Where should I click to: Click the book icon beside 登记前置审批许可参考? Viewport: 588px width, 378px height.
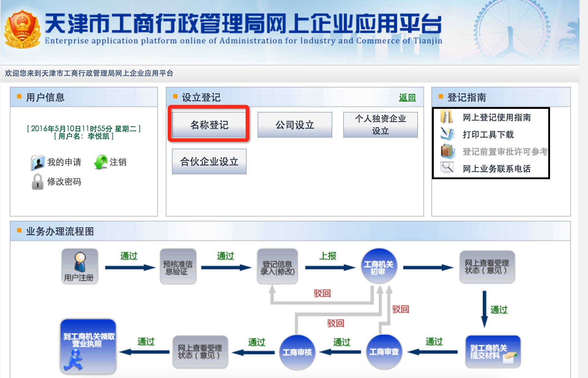448,151
